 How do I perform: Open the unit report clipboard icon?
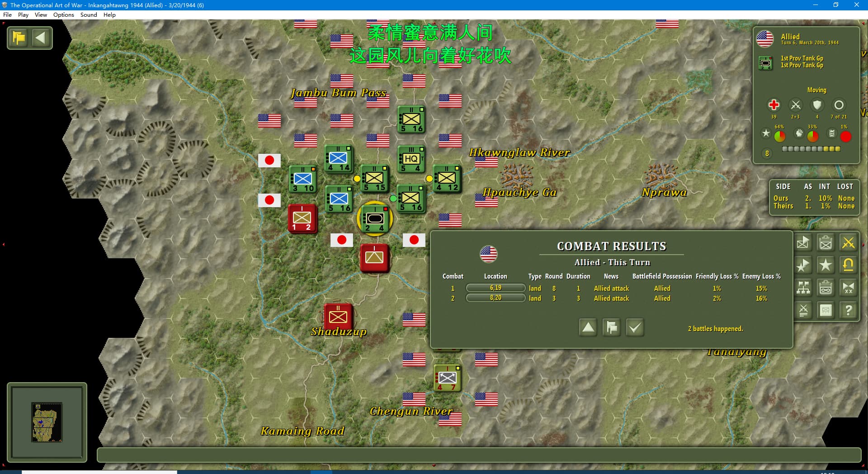click(x=826, y=243)
